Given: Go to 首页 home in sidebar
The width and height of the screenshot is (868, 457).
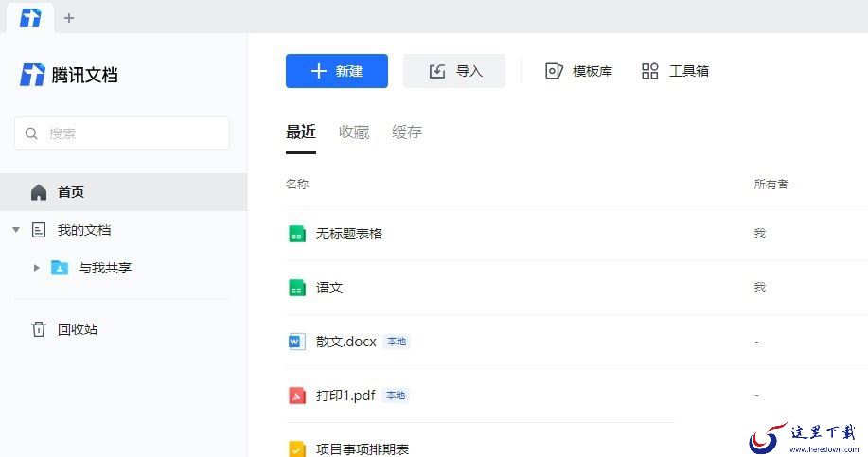Looking at the screenshot, I should (123, 192).
